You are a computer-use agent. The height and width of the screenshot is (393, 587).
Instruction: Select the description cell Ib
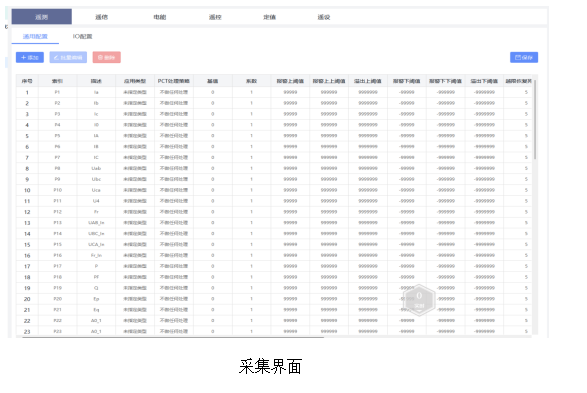96,103
